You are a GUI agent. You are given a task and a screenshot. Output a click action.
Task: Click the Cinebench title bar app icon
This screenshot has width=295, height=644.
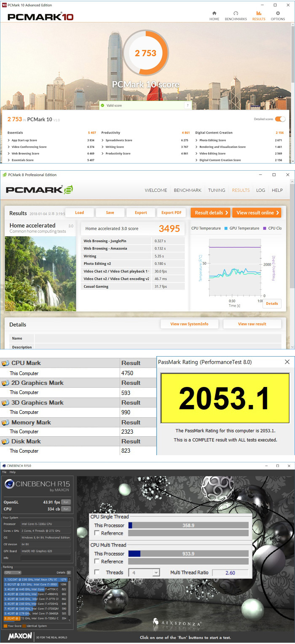coord(4,466)
